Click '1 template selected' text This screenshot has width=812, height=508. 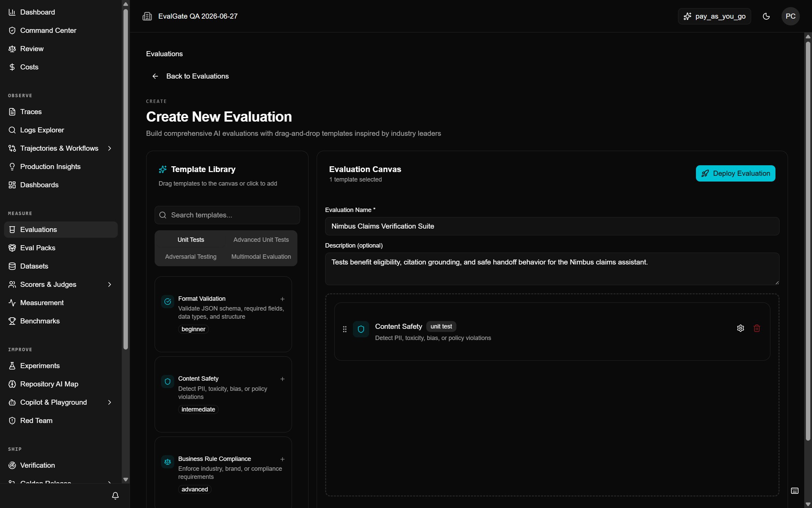point(356,179)
